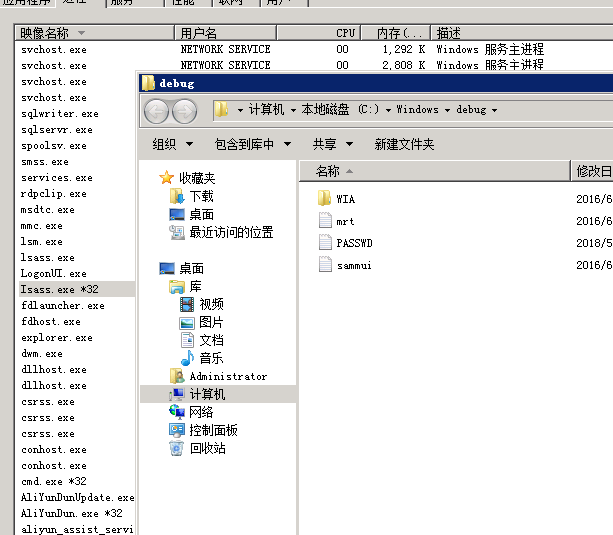Click the Network (网络) icon

[x=177, y=411]
